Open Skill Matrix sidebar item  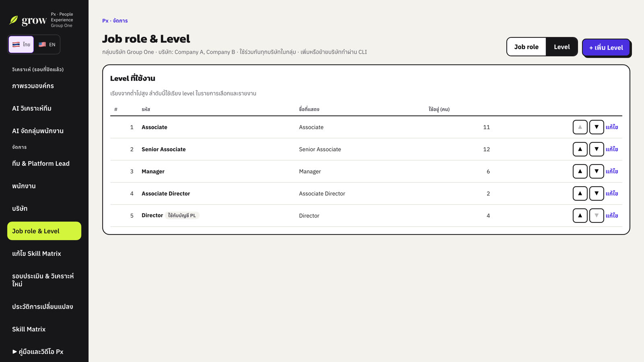(x=44, y=329)
